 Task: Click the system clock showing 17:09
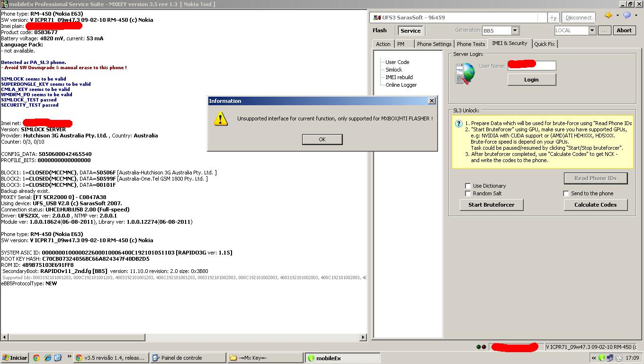tap(632, 358)
